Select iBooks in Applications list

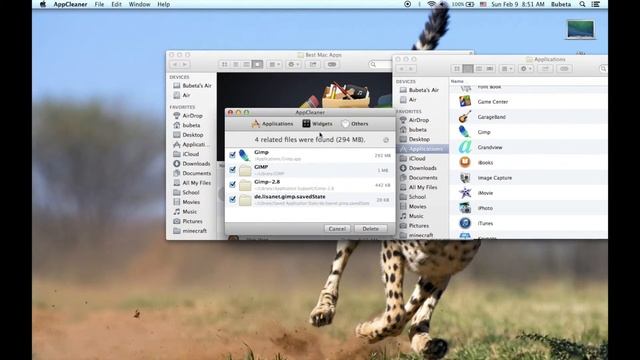(528, 162)
